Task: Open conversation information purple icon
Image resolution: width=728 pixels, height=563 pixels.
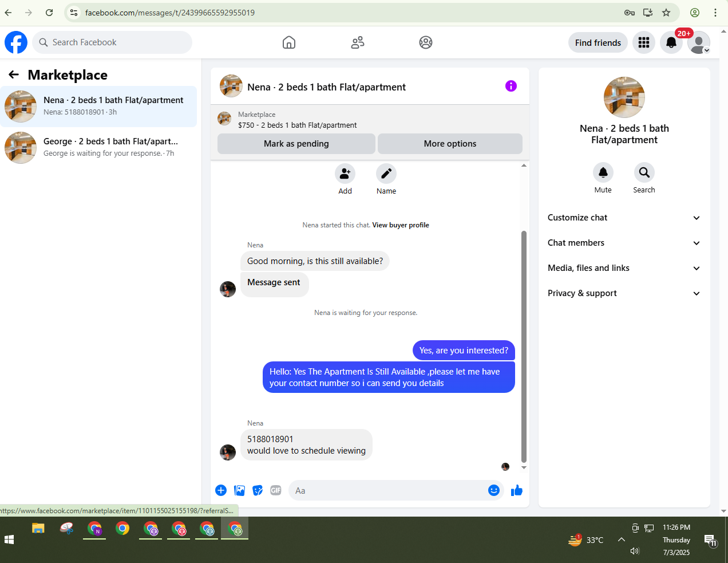Action: [x=511, y=86]
